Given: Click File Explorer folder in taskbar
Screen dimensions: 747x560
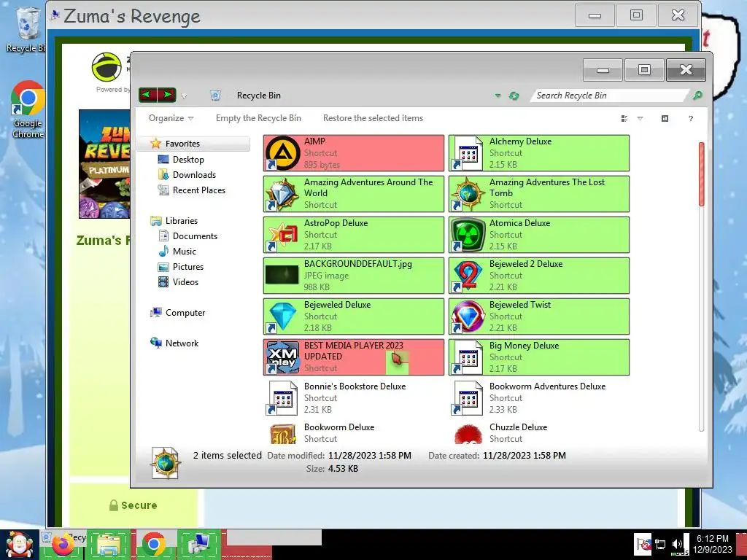Looking at the screenshot, I should tap(109, 545).
